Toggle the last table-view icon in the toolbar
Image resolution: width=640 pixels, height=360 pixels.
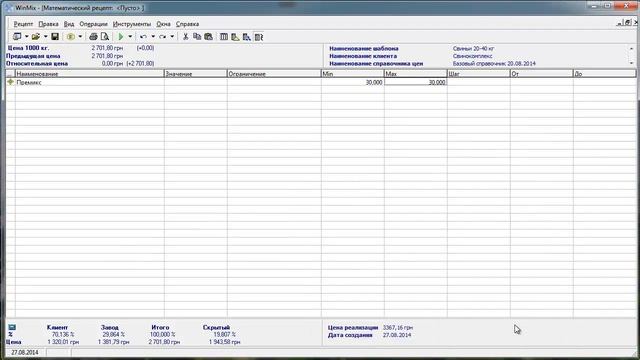pos(258,37)
